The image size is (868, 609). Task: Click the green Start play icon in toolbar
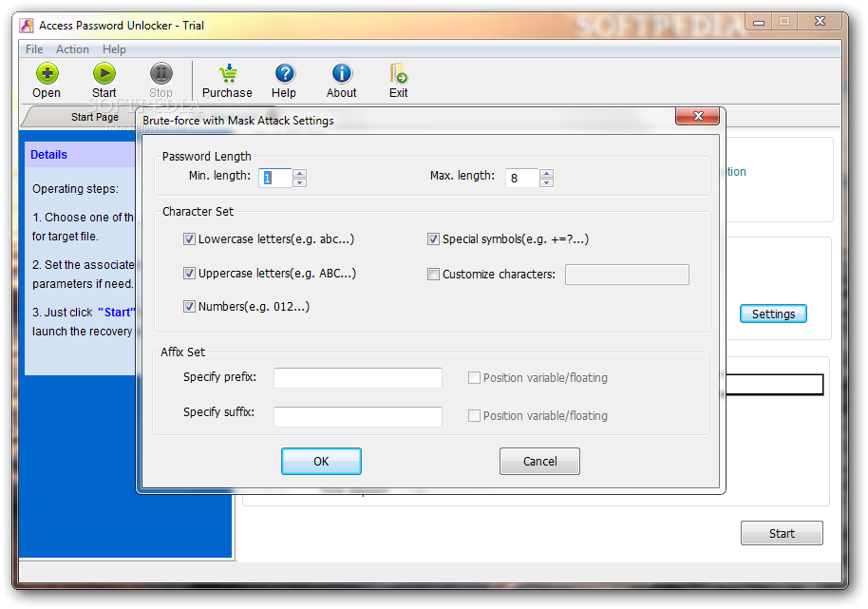[104, 74]
